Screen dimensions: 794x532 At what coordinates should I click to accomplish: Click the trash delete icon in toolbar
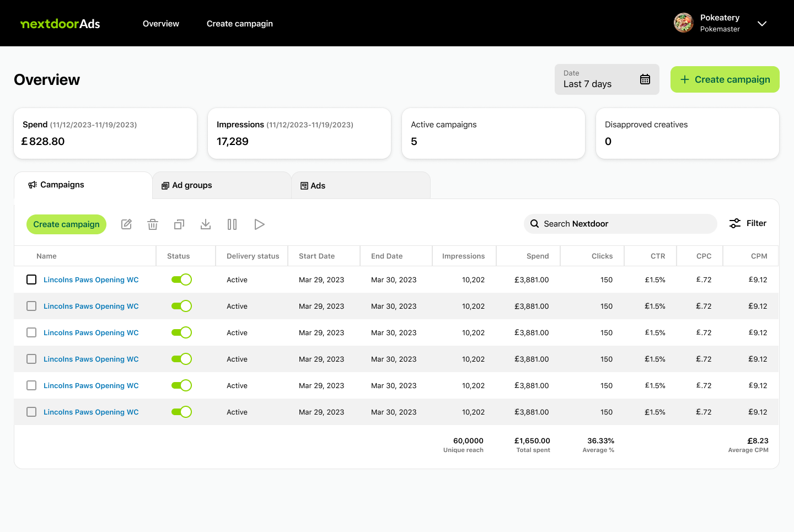pos(153,224)
